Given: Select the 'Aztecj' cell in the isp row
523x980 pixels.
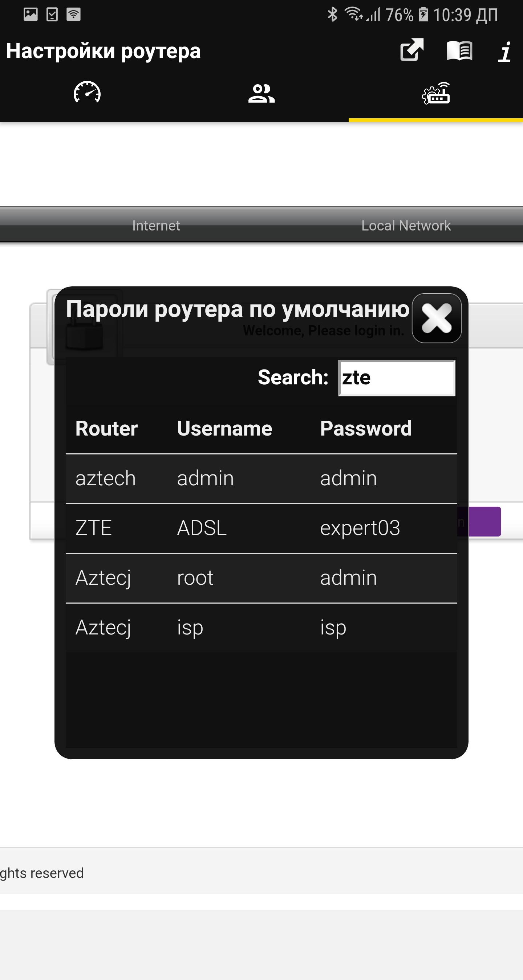Looking at the screenshot, I should [x=103, y=629].
